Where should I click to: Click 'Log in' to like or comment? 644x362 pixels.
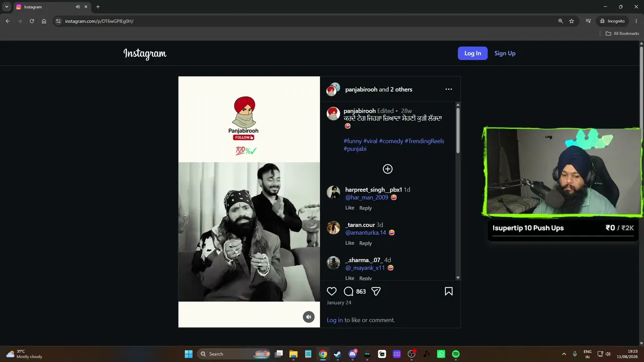coord(335,320)
